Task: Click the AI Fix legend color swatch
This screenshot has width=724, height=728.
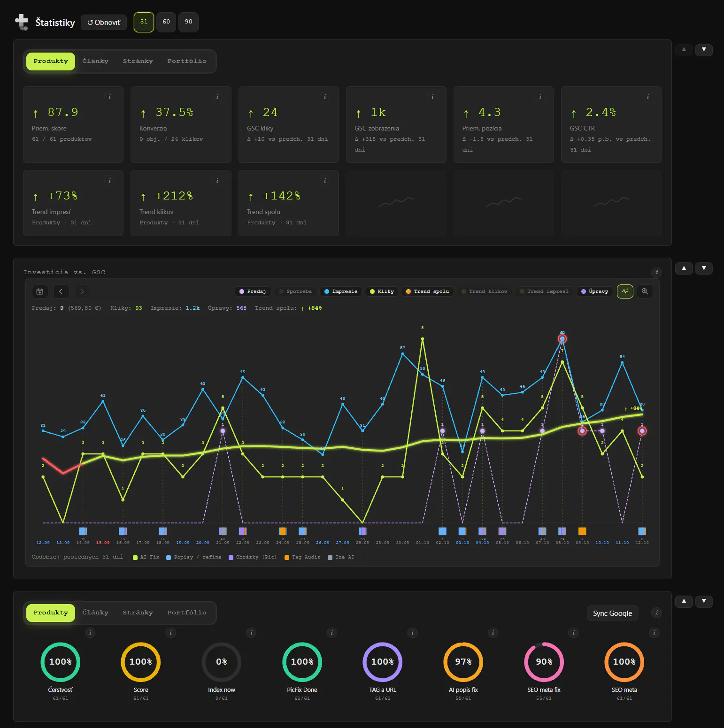Action: click(135, 558)
